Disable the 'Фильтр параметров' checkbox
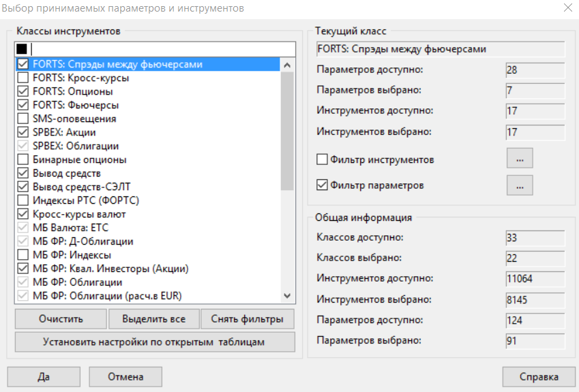The height and width of the screenshot is (392, 579). 323,185
